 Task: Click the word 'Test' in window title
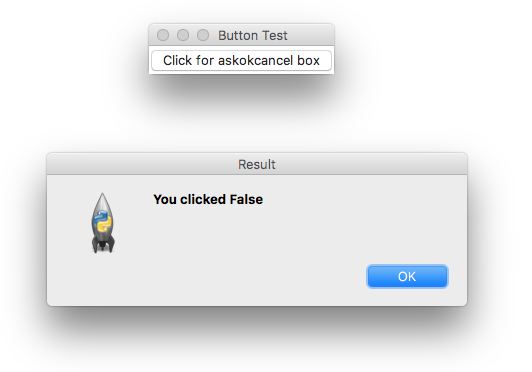[272, 36]
